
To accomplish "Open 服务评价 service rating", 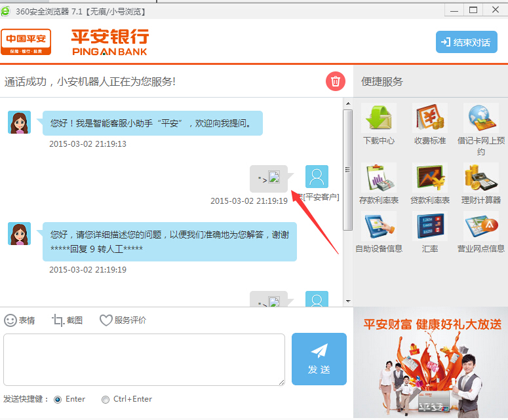I will coord(123,320).
